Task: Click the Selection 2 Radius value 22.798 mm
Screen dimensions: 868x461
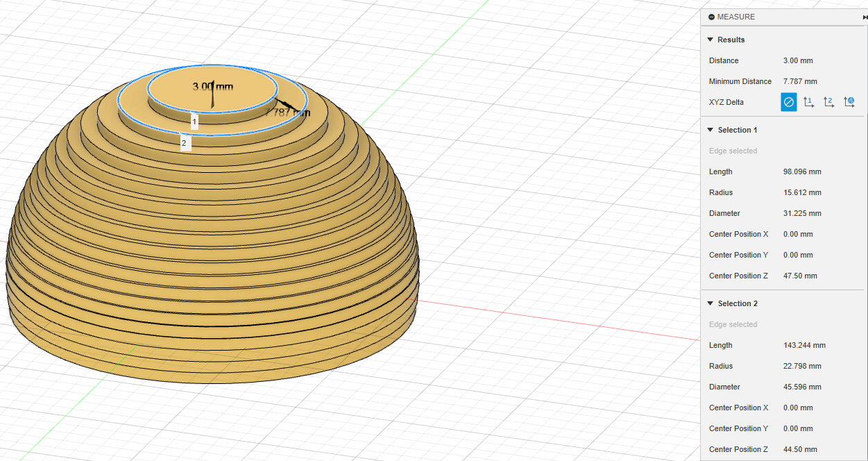Action: pyautogui.click(x=802, y=366)
